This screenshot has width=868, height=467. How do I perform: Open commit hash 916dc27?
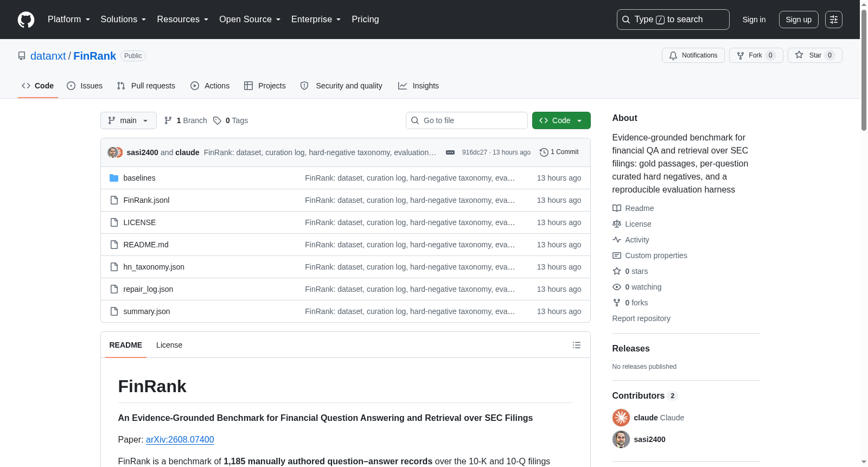click(475, 152)
